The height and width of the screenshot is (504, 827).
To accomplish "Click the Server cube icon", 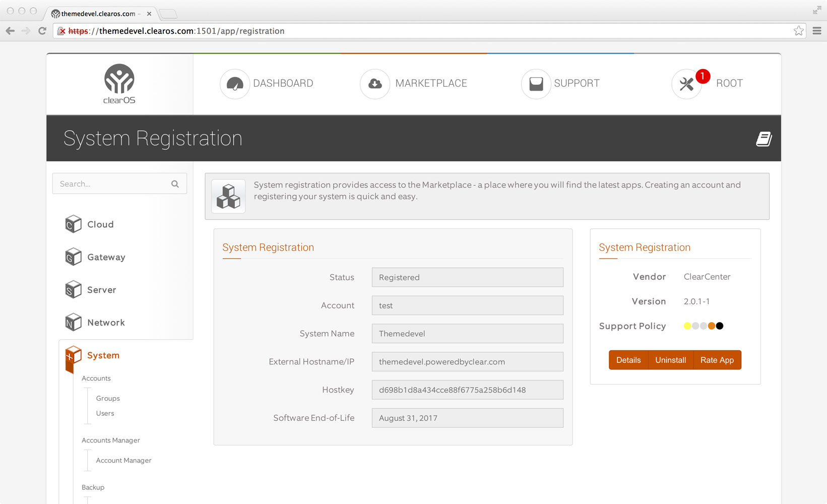I will 73,289.
